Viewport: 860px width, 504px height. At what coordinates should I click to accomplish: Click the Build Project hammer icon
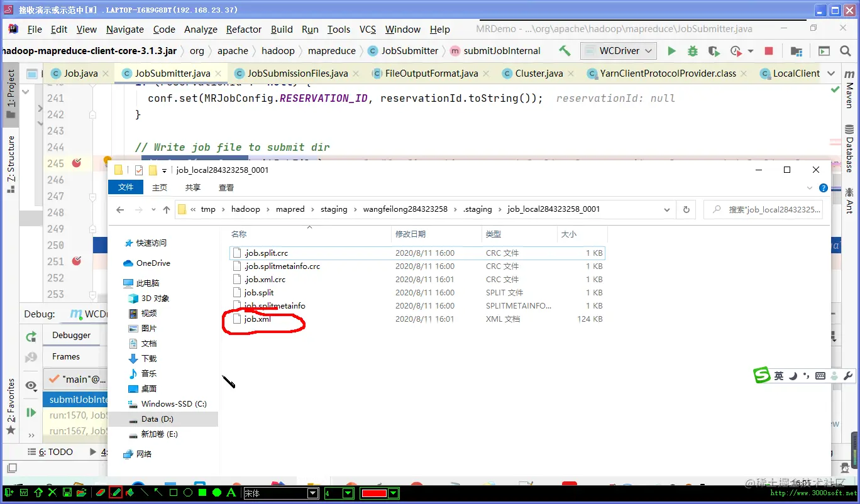pos(565,51)
